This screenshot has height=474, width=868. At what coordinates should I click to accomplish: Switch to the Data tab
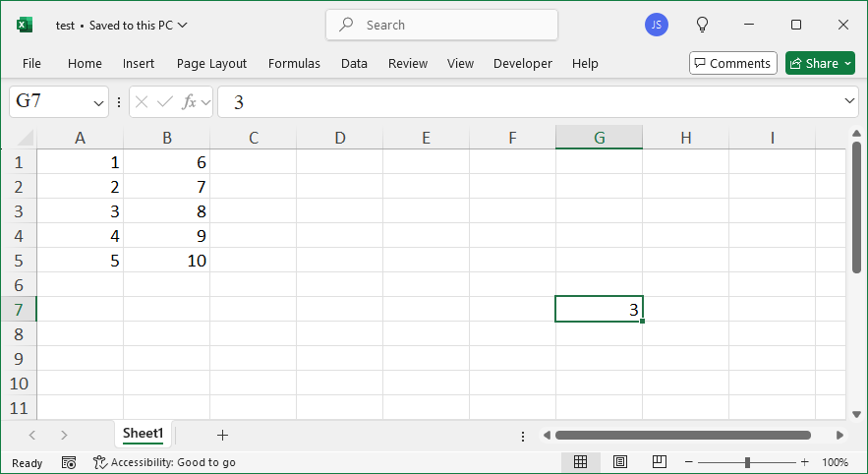tap(354, 63)
